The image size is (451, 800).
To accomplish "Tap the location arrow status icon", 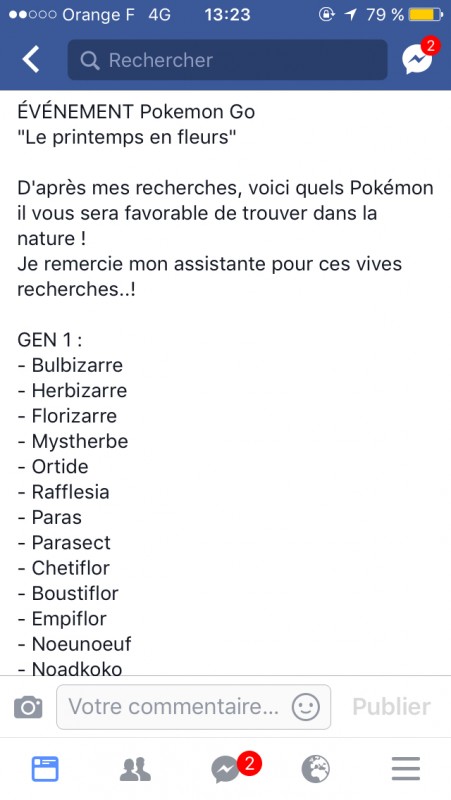I will tap(350, 14).
